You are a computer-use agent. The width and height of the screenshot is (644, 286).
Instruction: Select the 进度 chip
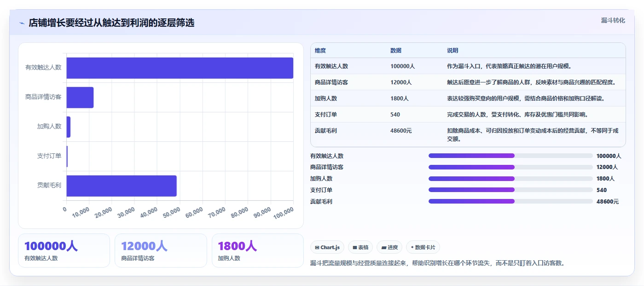pyautogui.click(x=389, y=247)
